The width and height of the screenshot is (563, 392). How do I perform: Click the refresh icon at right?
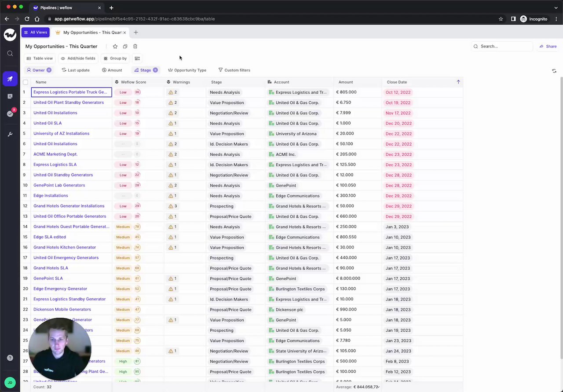[554, 70]
